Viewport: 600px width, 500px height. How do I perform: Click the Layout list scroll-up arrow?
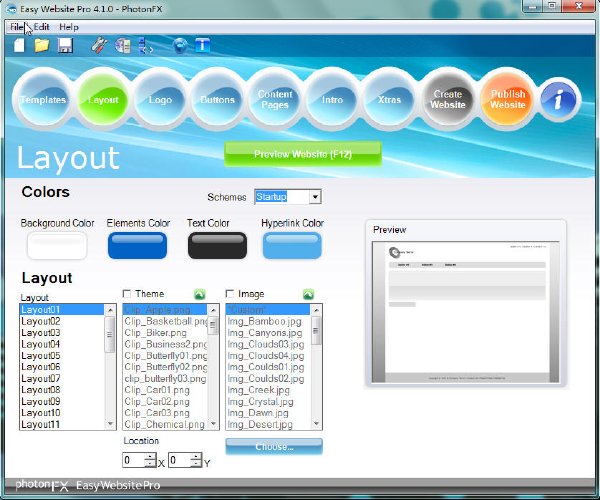pos(110,310)
